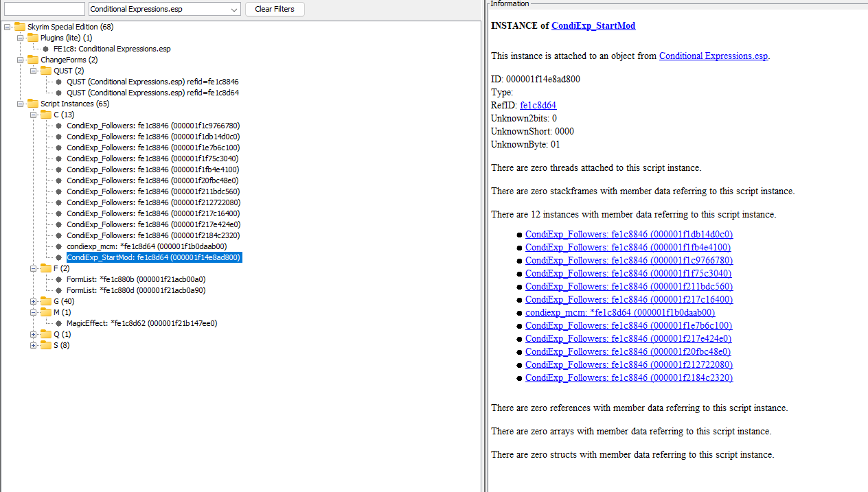Click the Q (1) folder icon
868x492 pixels.
(x=45, y=334)
